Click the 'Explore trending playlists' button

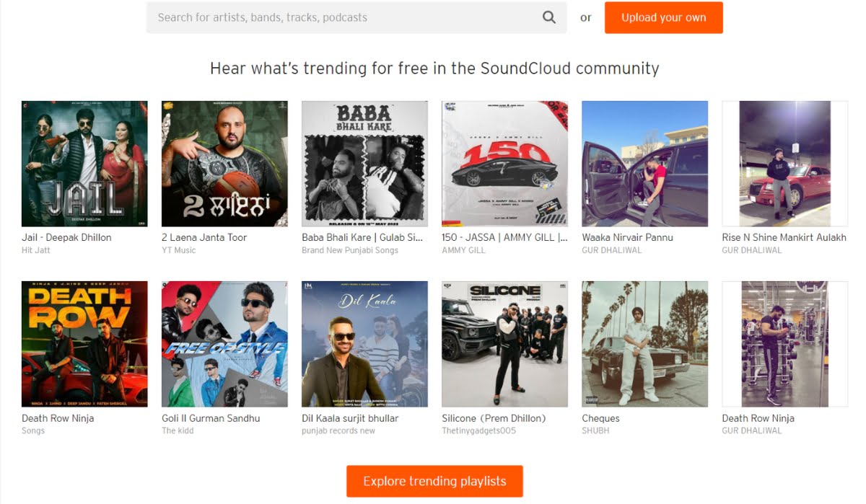coord(434,481)
